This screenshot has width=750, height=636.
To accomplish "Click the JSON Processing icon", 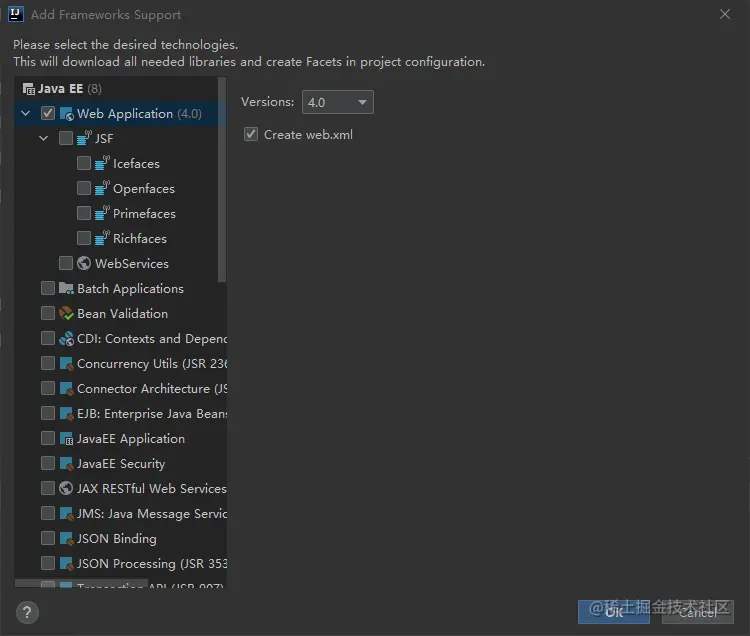I will pos(66,563).
